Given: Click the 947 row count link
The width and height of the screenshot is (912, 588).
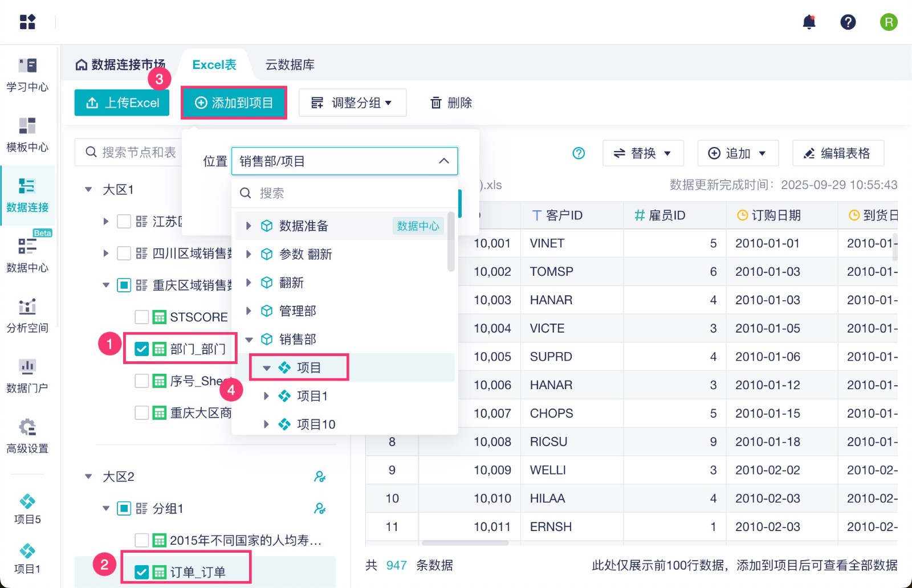Looking at the screenshot, I should pyautogui.click(x=397, y=565).
